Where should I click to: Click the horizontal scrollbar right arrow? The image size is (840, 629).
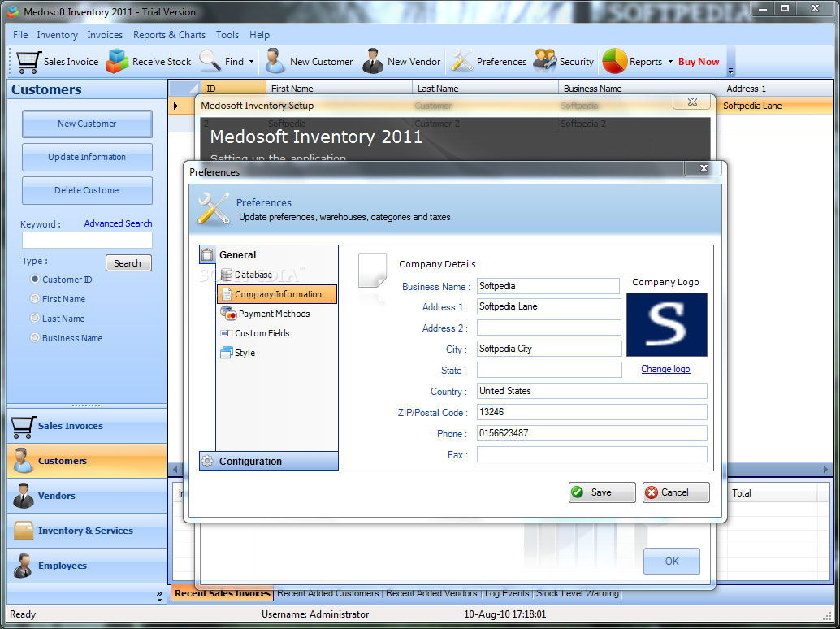825,470
